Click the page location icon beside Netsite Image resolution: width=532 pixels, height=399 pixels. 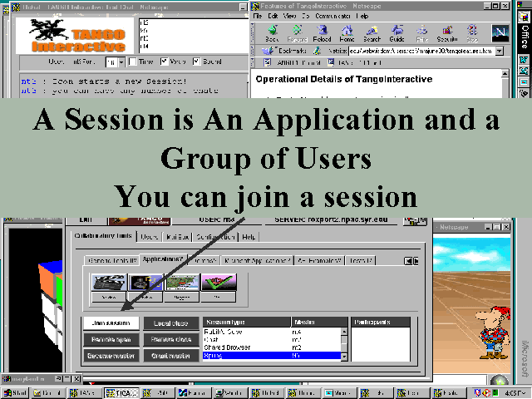pos(318,51)
